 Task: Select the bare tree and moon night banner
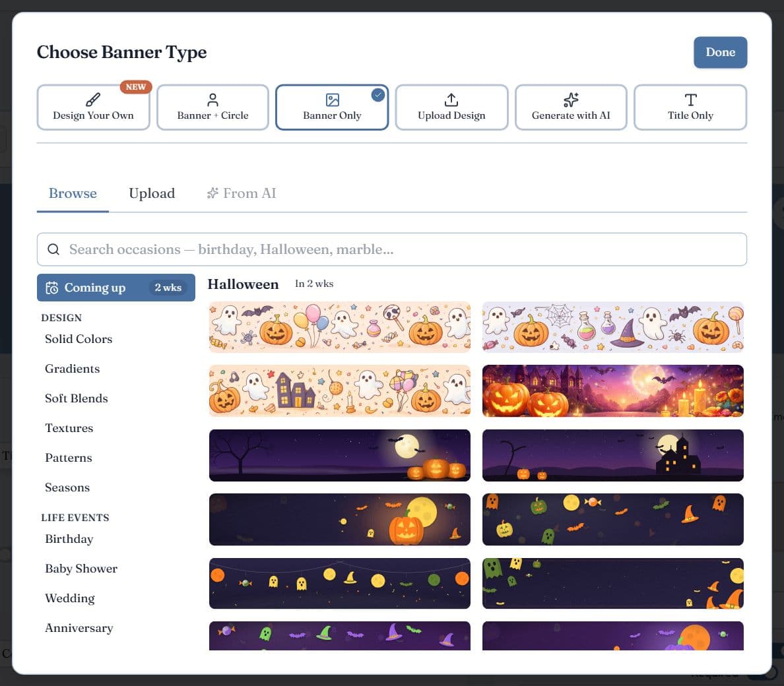(x=339, y=455)
